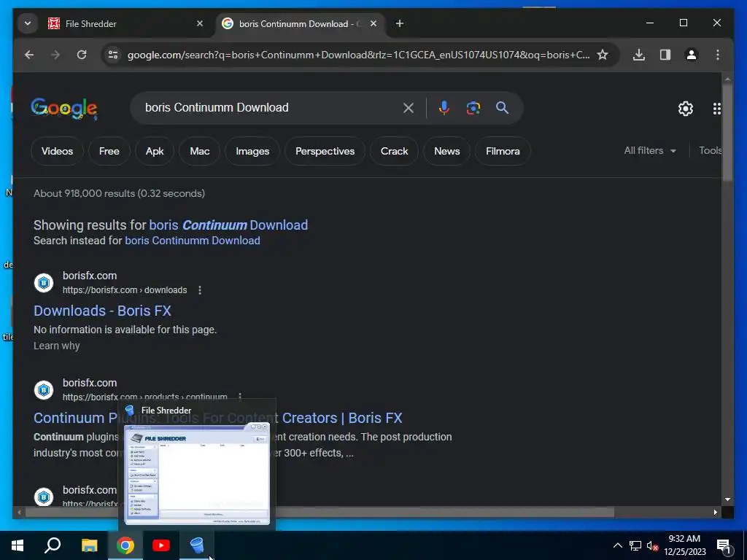Close the File Shredder tab
The image size is (747, 560).
tap(200, 23)
